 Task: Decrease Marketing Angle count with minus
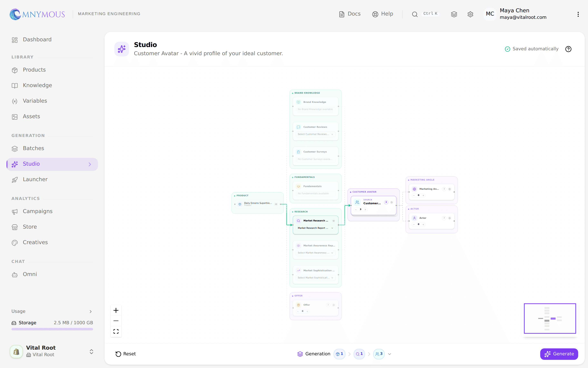(x=414, y=195)
